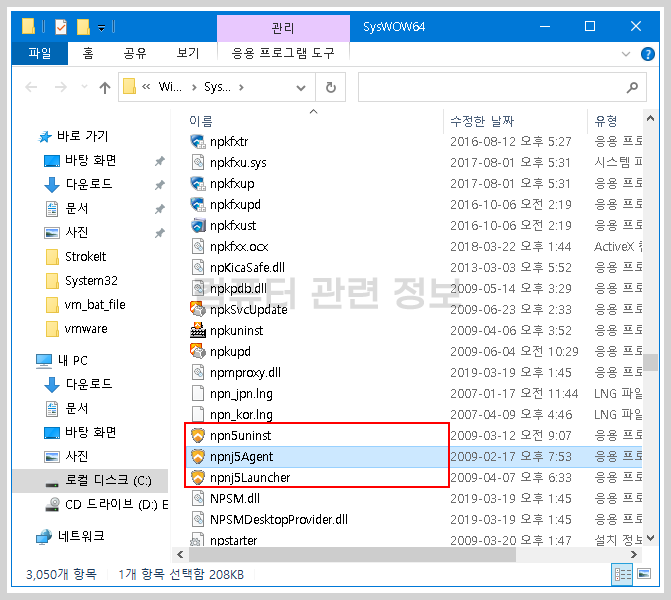Screen dimensions: 671x600
Task: Click the NPSM.dll file icon
Action: [197, 498]
